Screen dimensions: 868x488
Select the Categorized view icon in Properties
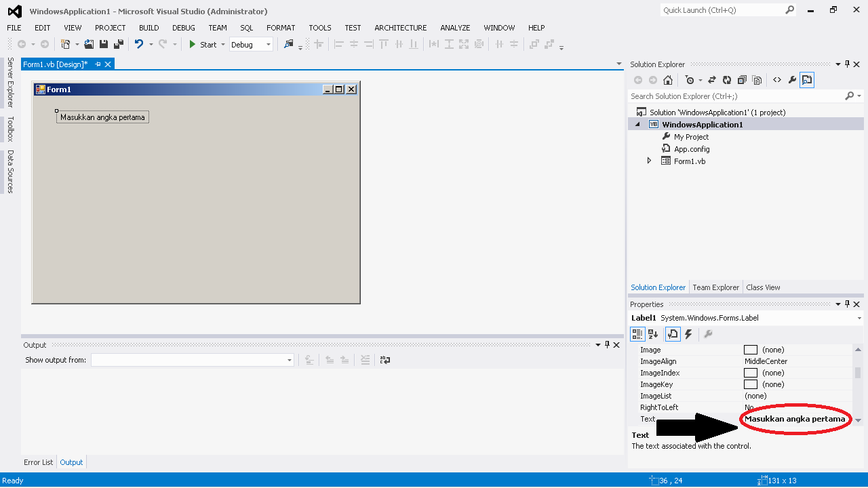point(637,334)
